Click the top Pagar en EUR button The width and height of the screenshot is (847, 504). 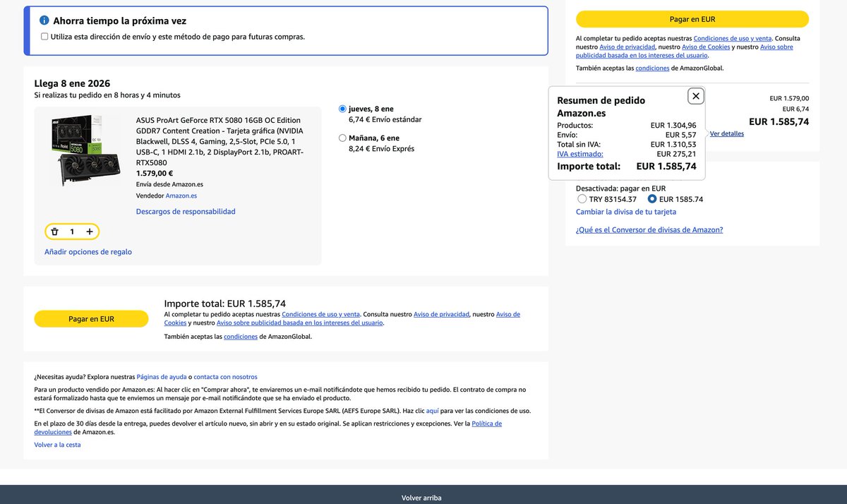692,19
